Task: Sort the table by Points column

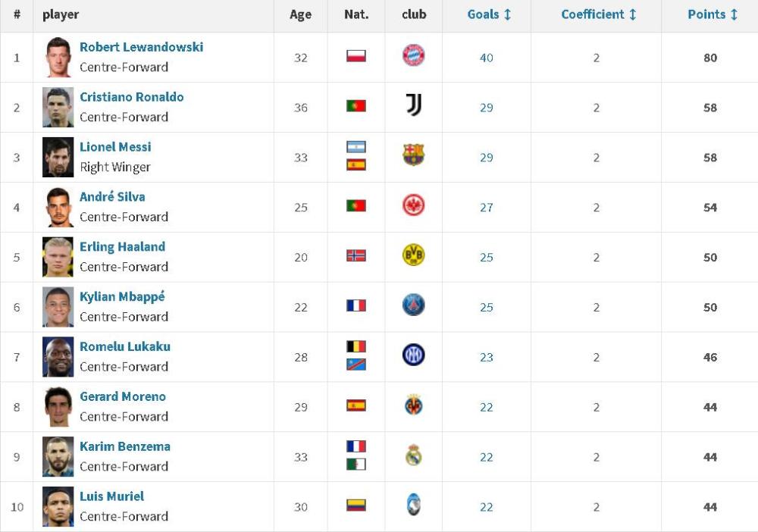Action: pyautogui.click(x=713, y=14)
